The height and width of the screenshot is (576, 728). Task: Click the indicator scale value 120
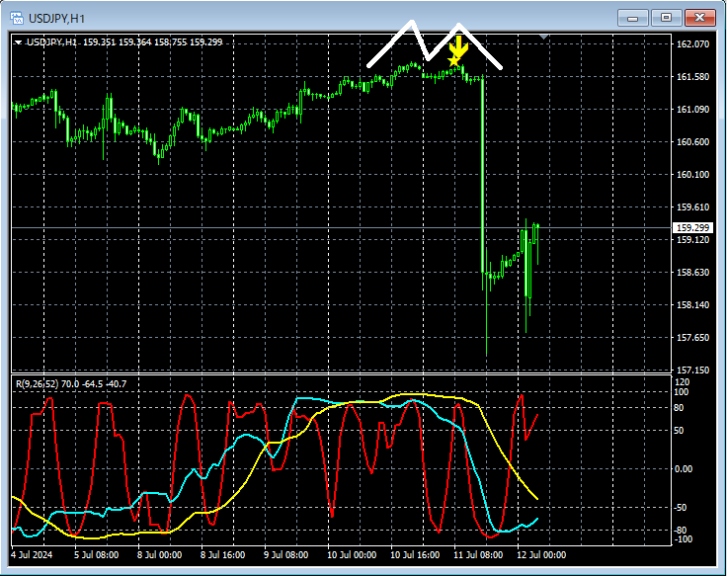683,381
